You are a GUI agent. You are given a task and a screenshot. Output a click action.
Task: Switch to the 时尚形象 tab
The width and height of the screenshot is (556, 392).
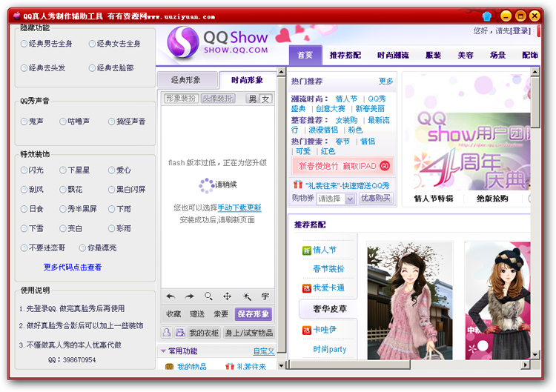247,80
